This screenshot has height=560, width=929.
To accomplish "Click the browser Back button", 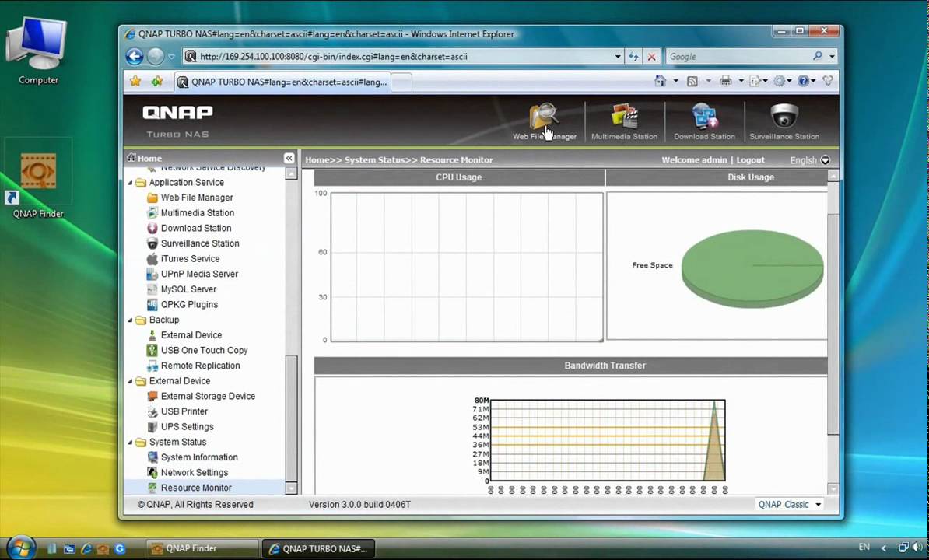I will pos(135,56).
